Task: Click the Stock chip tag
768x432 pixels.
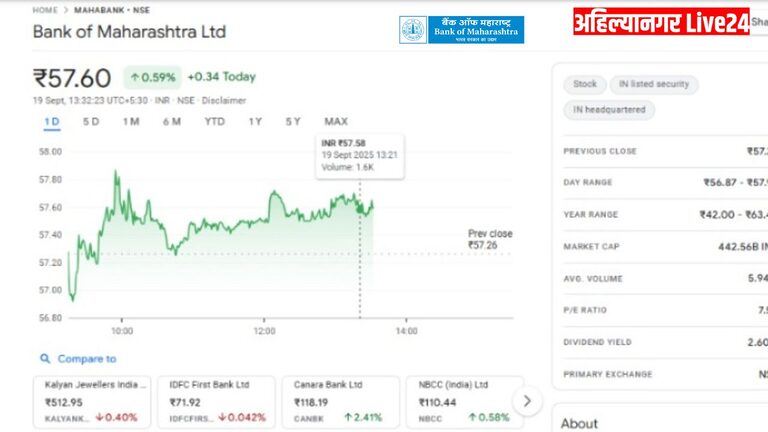Action: 585,84
